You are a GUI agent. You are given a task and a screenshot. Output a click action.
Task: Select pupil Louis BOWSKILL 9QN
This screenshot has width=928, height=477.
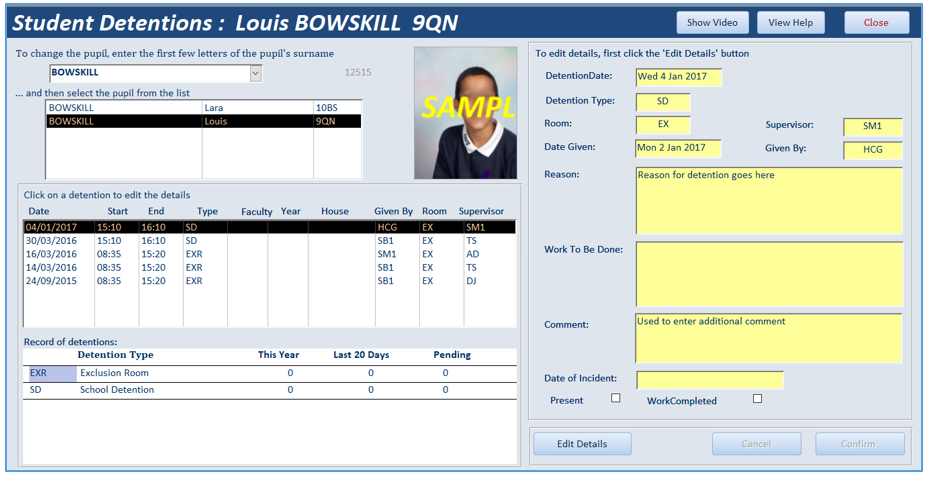point(203,121)
